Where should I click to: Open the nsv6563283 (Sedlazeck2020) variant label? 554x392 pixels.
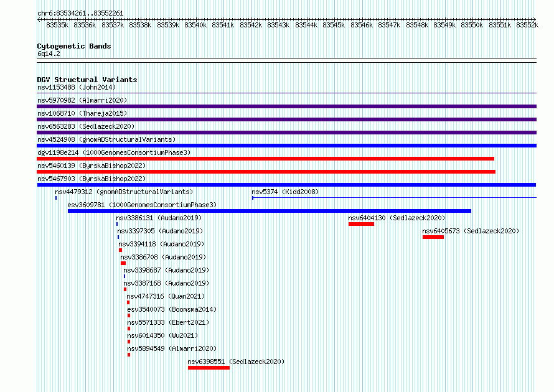(86, 126)
